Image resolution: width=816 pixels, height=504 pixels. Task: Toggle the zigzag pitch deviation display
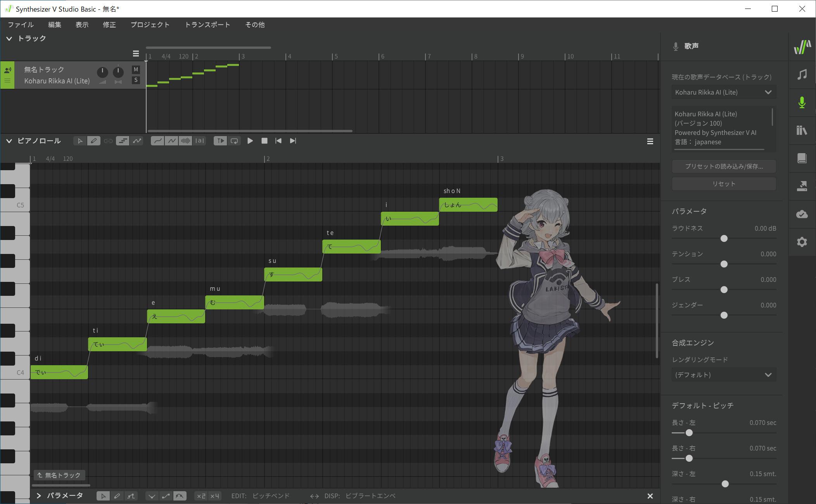(x=171, y=141)
